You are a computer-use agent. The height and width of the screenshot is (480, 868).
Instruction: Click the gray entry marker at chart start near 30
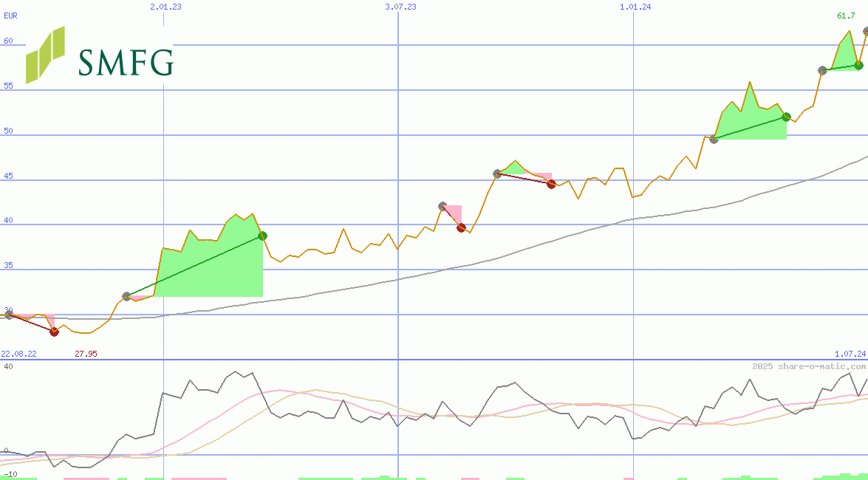pyautogui.click(x=8, y=315)
